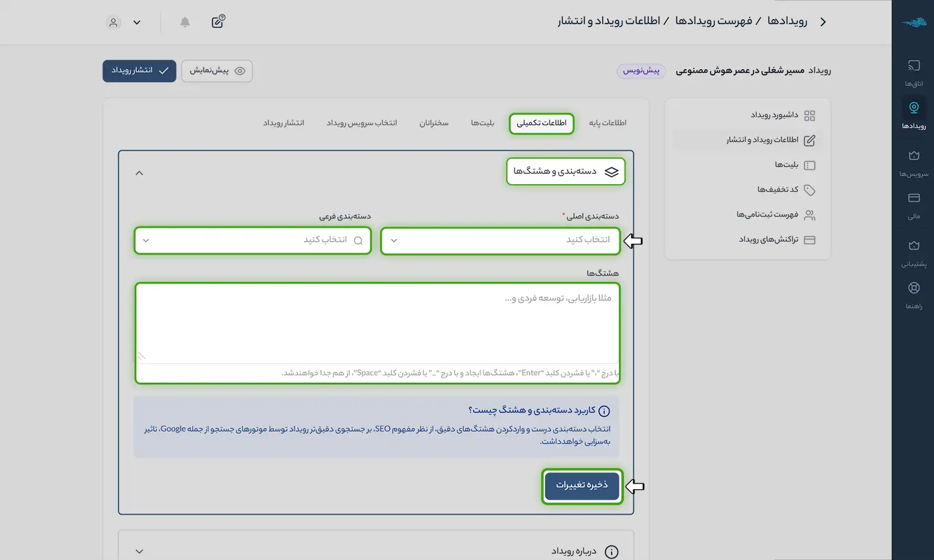Open راهنما (Help) sidebar icon

click(913, 295)
